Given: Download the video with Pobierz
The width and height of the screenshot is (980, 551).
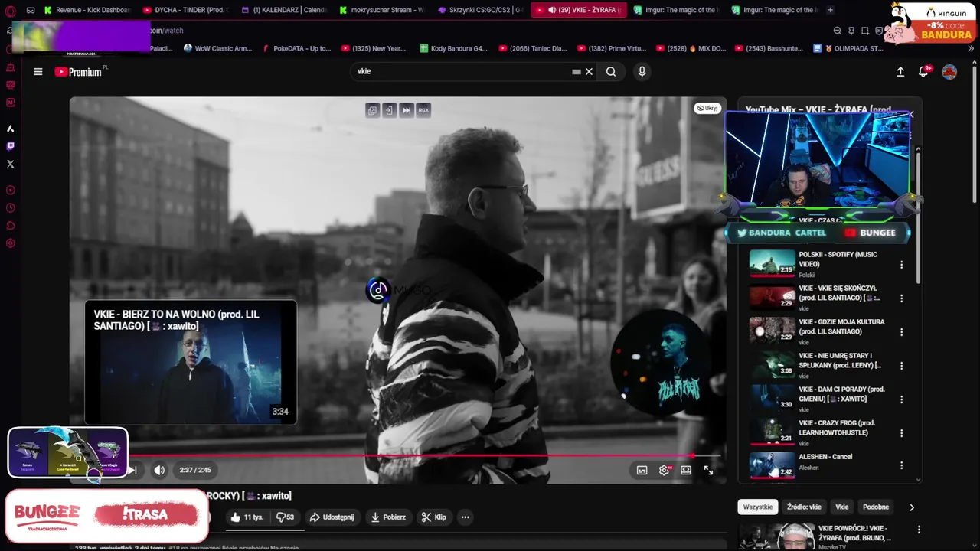Looking at the screenshot, I should (388, 517).
